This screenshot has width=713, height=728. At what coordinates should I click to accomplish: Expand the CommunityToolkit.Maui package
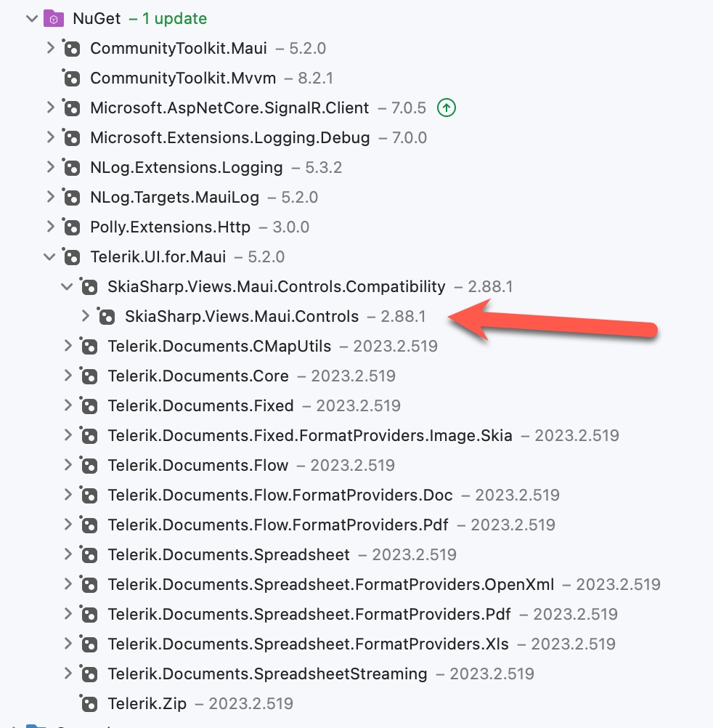(49, 49)
